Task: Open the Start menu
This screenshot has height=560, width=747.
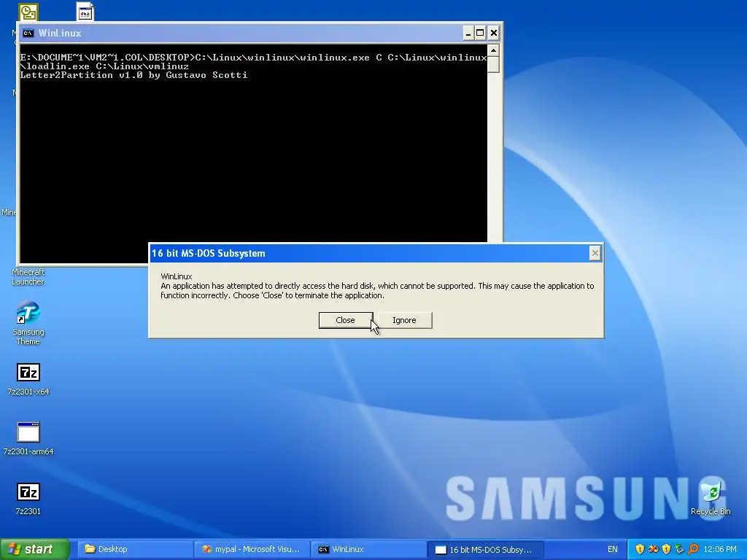Action: (x=34, y=549)
